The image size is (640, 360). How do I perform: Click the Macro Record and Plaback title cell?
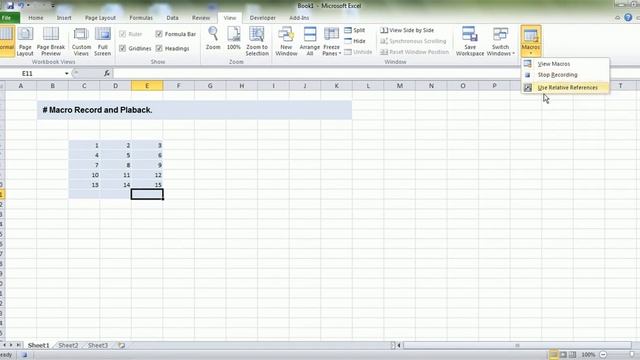point(194,110)
